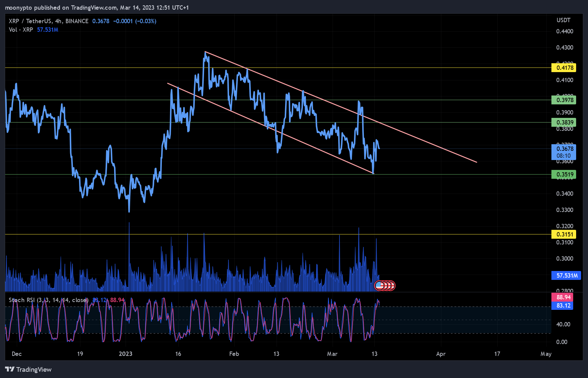Click the 0.4300 price scale tick
This screenshot has width=588, height=378.
coord(565,47)
